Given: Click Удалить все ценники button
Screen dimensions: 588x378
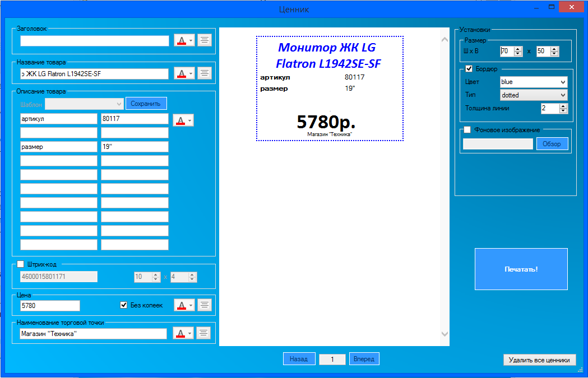Looking at the screenshot, I should coord(539,360).
